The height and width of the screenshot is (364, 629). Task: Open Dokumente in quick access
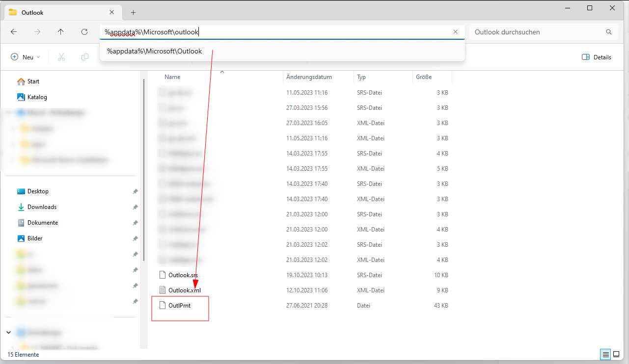(x=37, y=223)
